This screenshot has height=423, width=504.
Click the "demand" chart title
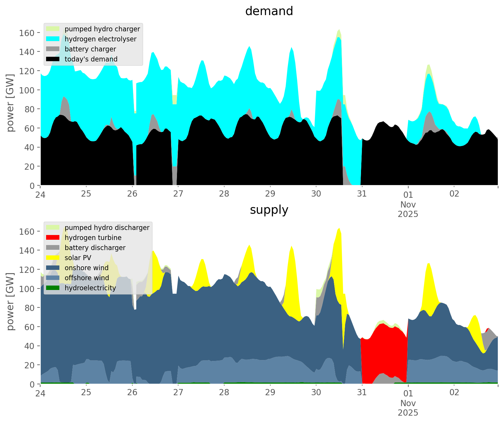[x=269, y=11]
